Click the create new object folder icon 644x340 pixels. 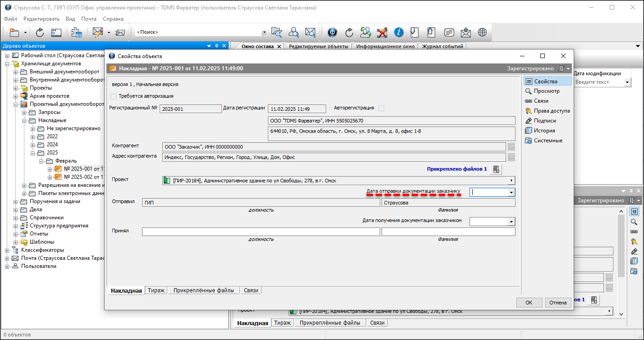(14, 32)
